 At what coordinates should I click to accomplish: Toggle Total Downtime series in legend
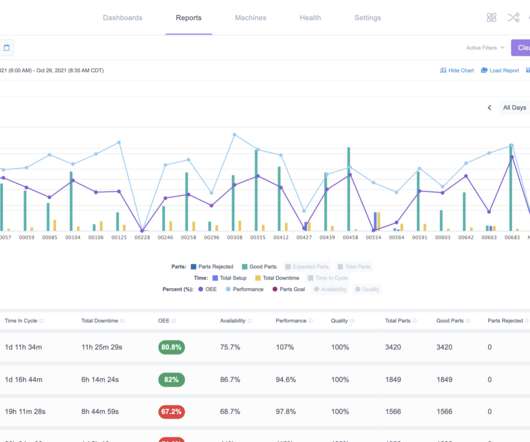click(277, 278)
